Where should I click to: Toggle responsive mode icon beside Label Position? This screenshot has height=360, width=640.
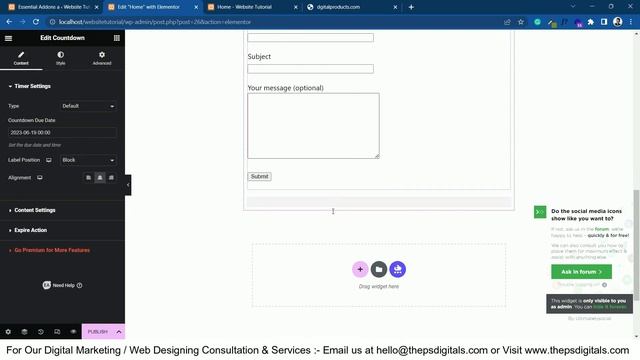pos(49,160)
